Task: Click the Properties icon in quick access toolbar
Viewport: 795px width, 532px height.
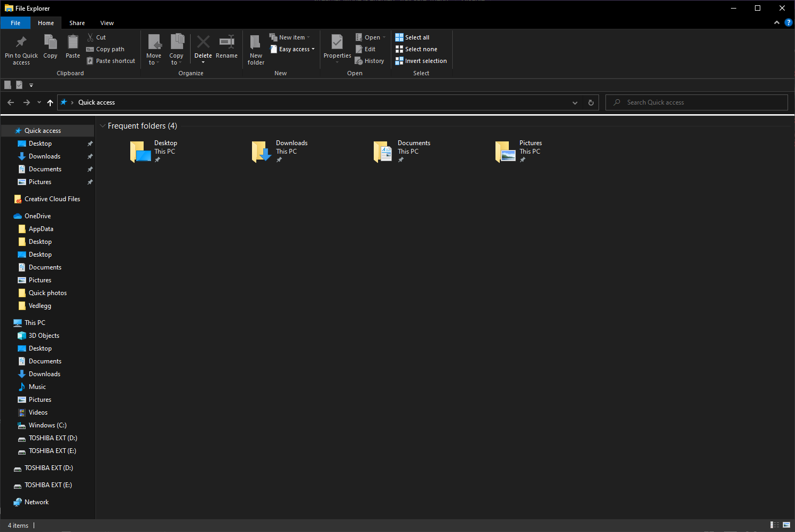Action: (x=19, y=85)
